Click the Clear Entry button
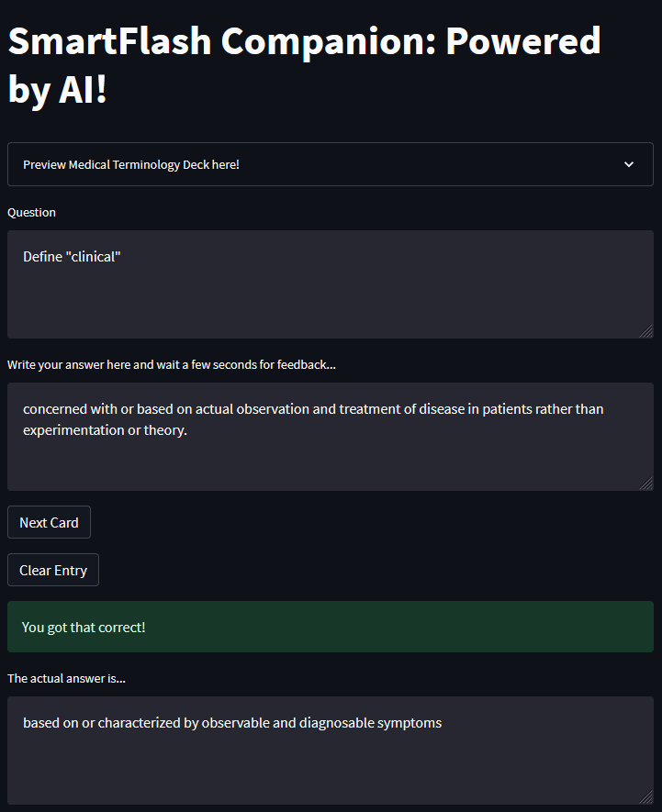This screenshot has height=812, width=662. coord(53,570)
